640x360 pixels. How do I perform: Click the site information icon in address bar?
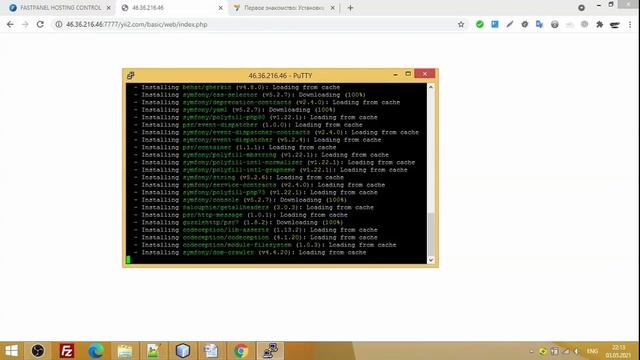[x=59, y=24]
